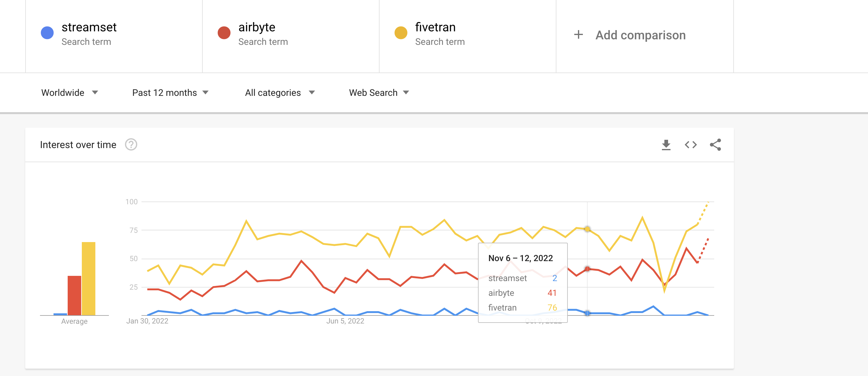
Task: Edit the airbyte search term
Action: click(x=257, y=27)
